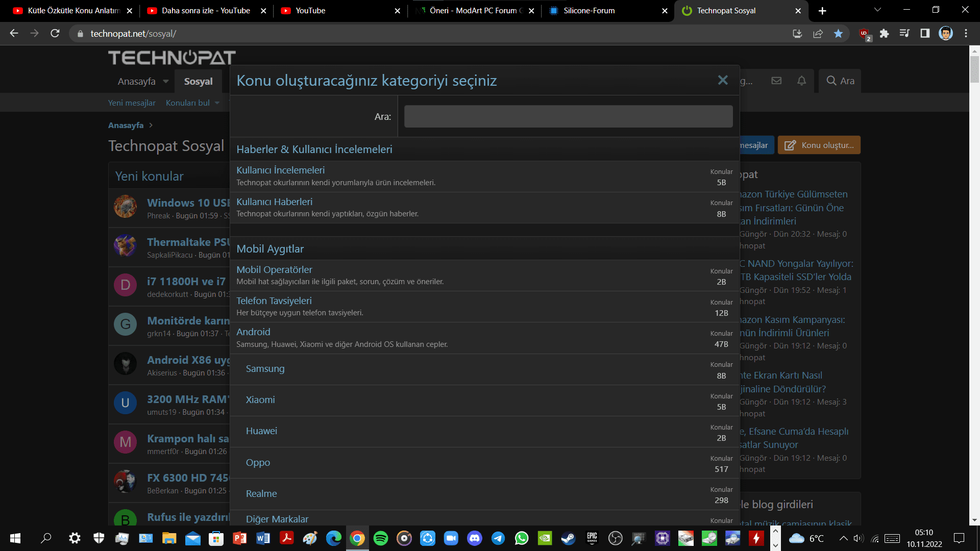Open Chrome three-dot menu
The image size is (980, 551).
(x=966, y=33)
